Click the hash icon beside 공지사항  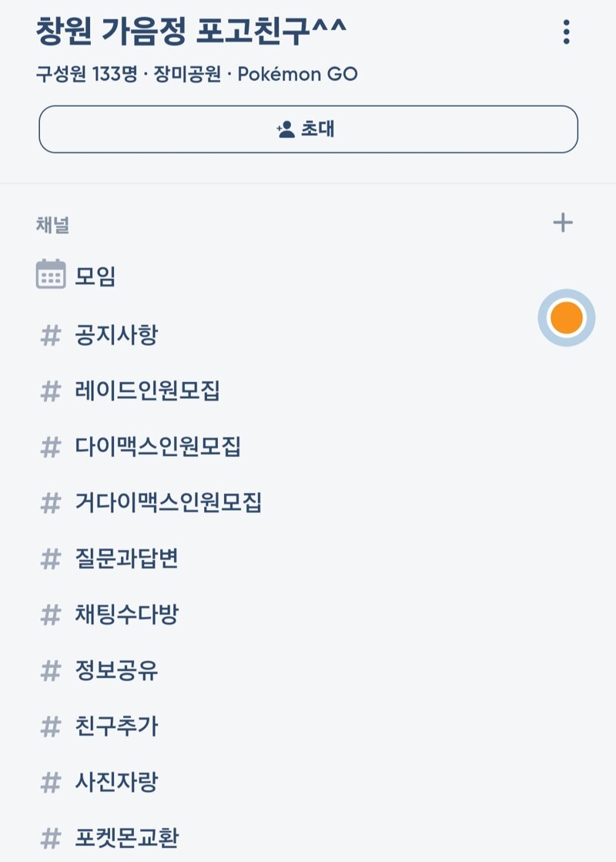51,335
